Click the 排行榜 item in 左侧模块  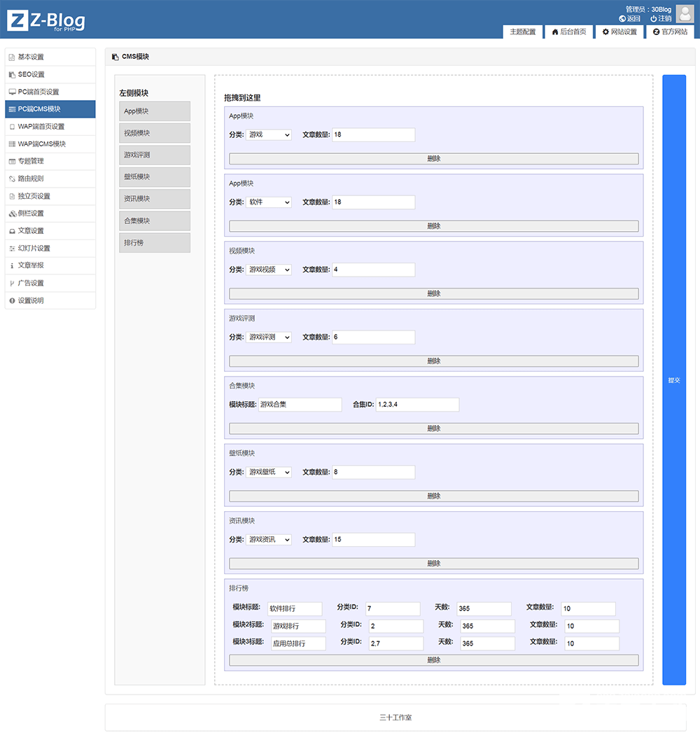155,243
